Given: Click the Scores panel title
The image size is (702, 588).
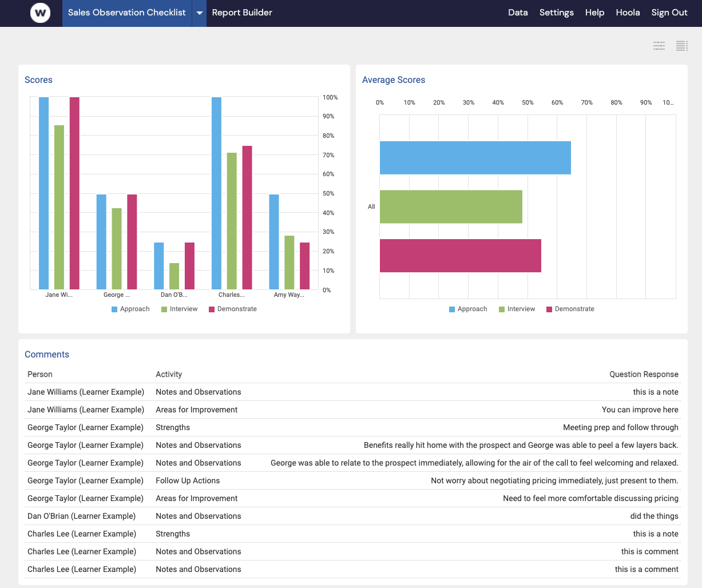Looking at the screenshot, I should tap(38, 80).
